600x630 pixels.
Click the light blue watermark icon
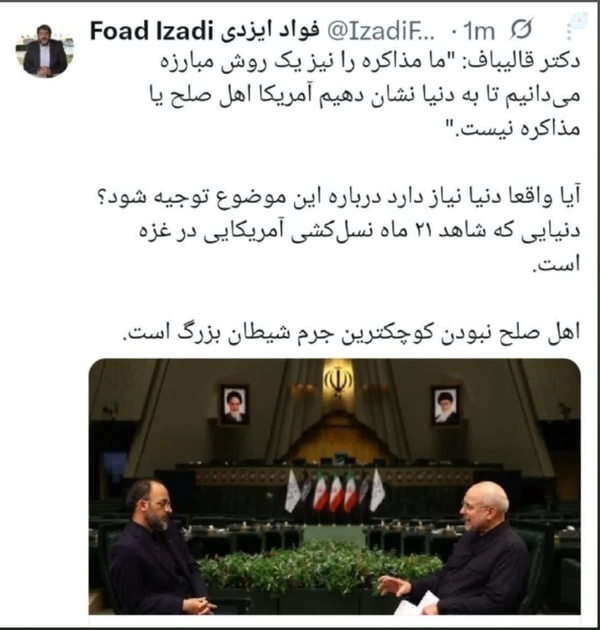(581, 18)
